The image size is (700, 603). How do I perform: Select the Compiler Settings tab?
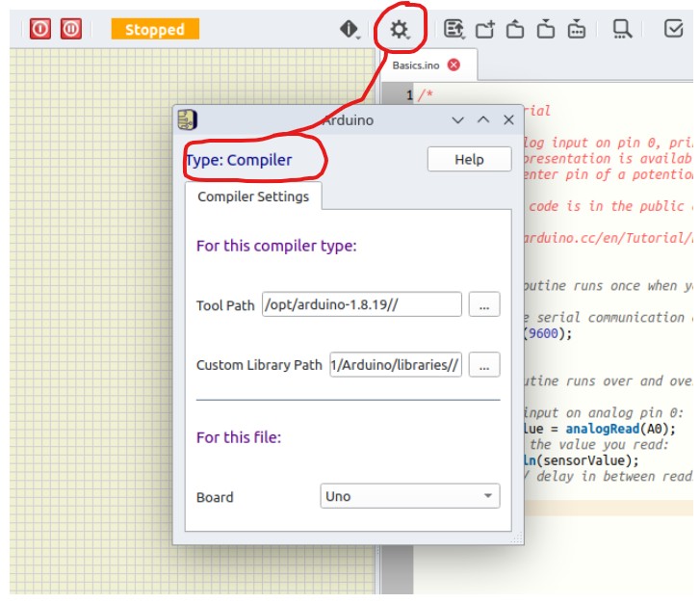point(253,197)
